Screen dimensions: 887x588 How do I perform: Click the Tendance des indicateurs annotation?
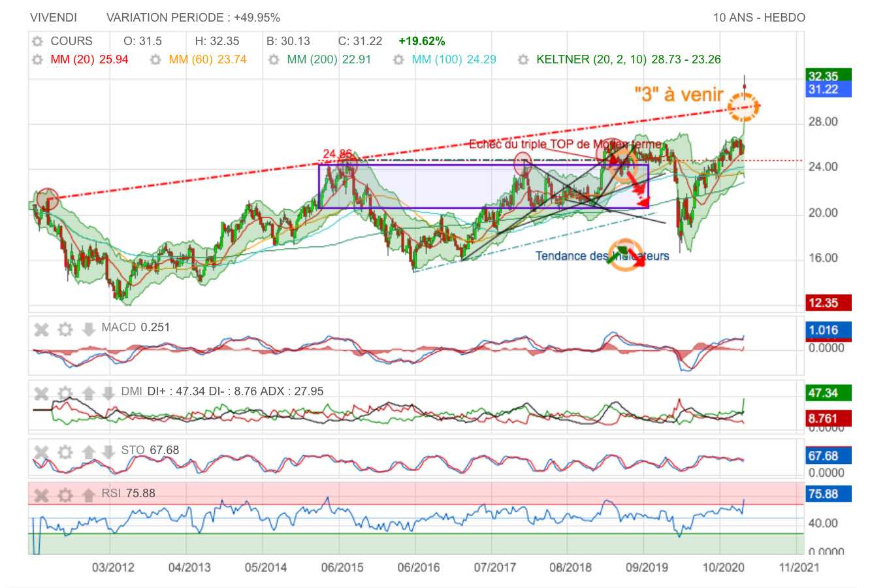pos(602,256)
